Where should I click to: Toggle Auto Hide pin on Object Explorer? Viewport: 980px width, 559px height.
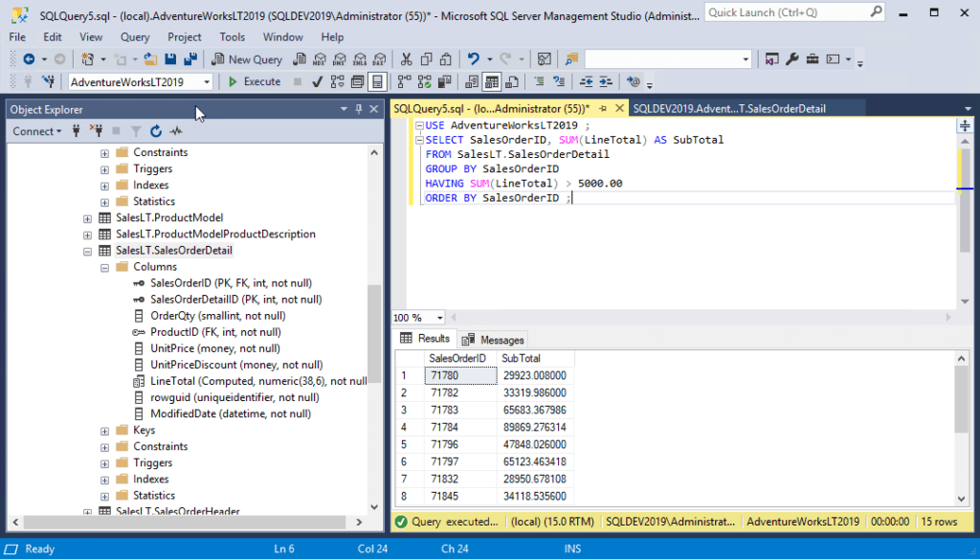coord(359,109)
